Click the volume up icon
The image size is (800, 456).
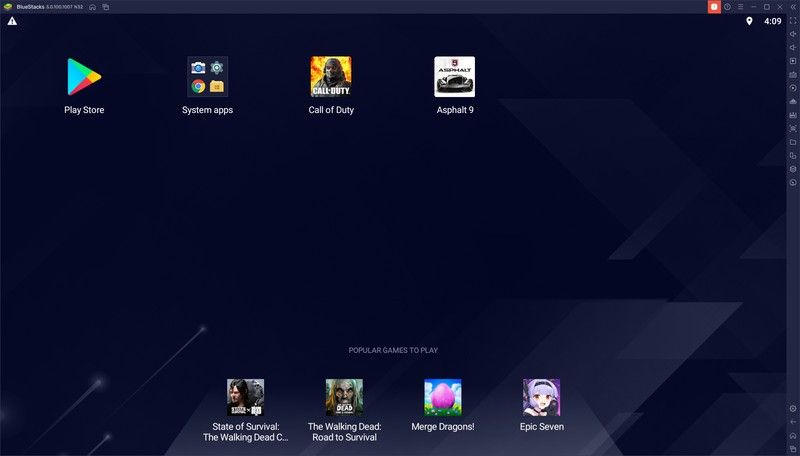point(793,34)
